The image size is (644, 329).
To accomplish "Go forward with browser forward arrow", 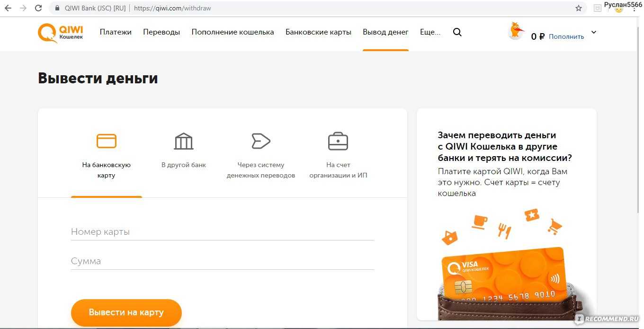I will [23, 8].
